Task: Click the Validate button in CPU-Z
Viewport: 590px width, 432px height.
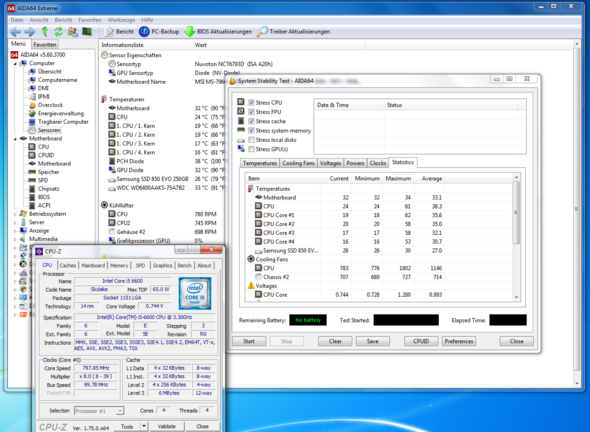Action: (167, 427)
